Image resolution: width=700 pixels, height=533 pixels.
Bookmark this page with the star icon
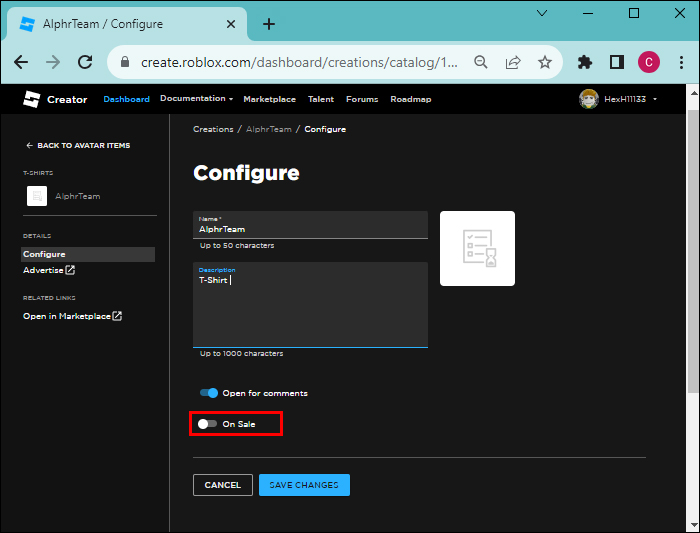click(544, 62)
